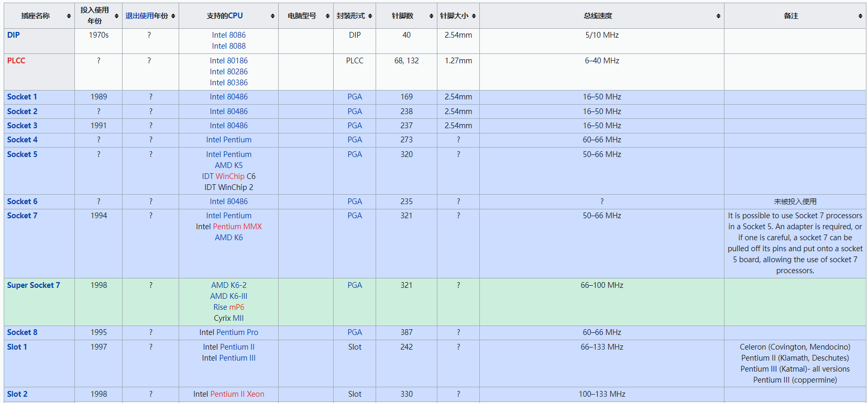Screen dimensions: 868x403
Task: Sort table by 针脚数 column arrows
Action: (x=431, y=16)
